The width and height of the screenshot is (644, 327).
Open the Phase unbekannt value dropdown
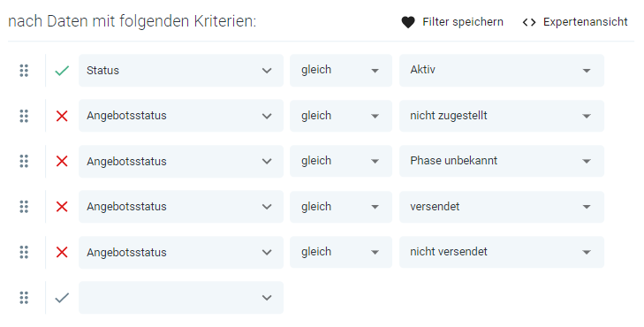502,161
